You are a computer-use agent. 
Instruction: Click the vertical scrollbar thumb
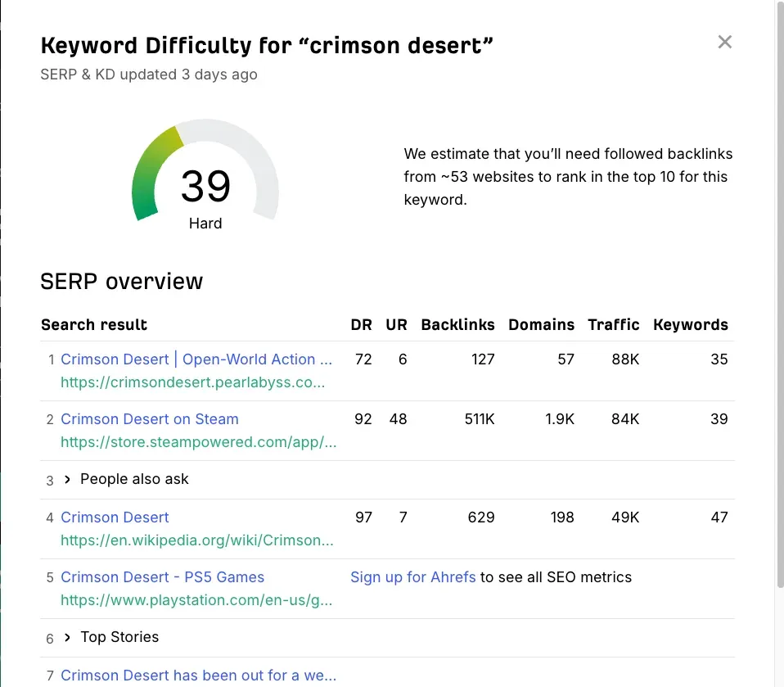coord(780,294)
